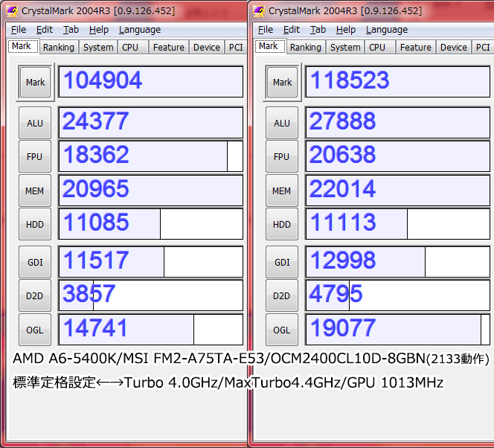Viewport: 494px width, 448px height.
Task: Run HDD benchmark button in right window
Action: [282, 224]
